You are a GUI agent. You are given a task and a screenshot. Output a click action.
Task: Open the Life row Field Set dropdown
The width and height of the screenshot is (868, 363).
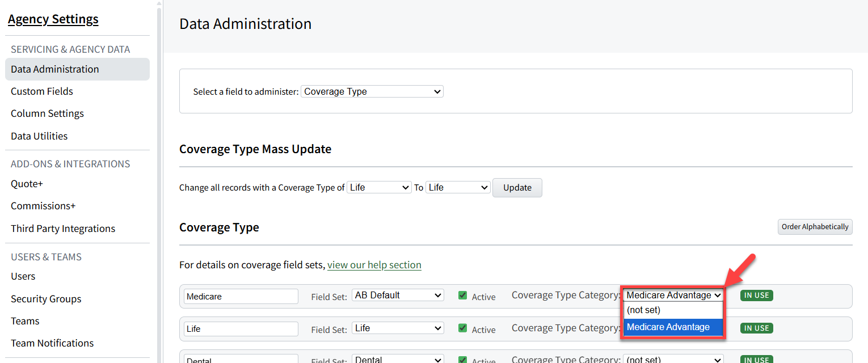pyautogui.click(x=398, y=328)
